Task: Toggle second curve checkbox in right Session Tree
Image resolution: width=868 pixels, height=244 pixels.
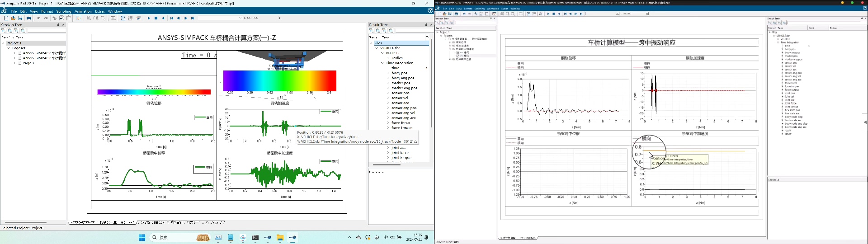Action: [x=458, y=56]
